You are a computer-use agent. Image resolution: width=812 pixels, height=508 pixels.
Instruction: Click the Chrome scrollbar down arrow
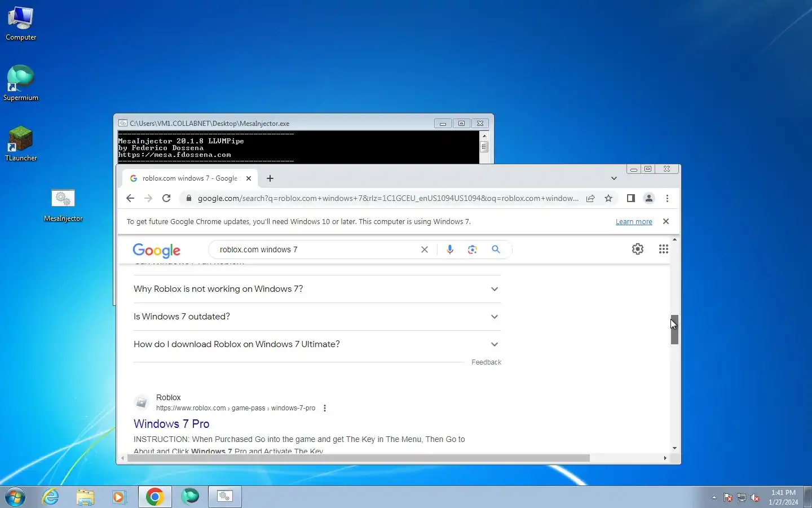pos(674,448)
